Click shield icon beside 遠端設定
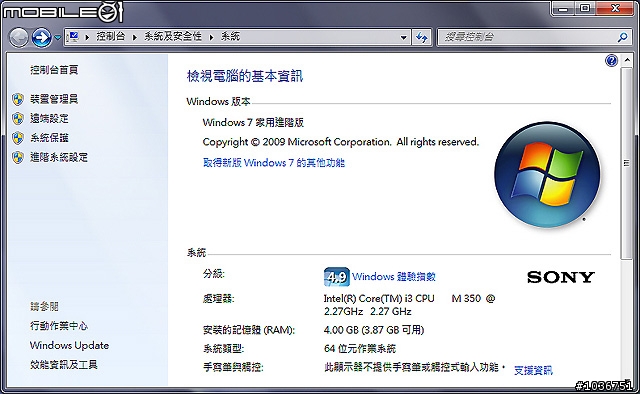This screenshot has width=640, height=394. coord(18,118)
